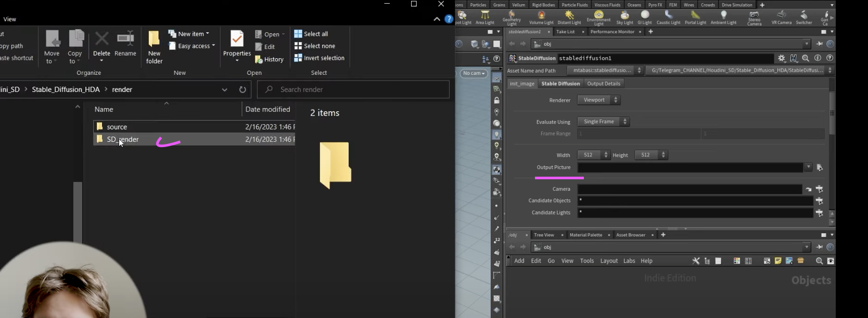868x318 pixels.
Task: Open the parameter gear settings menu
Action: tap(781, 58)
